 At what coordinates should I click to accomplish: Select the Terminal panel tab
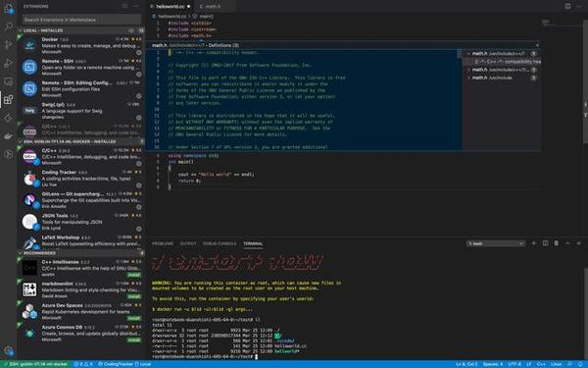pos(253,243)
